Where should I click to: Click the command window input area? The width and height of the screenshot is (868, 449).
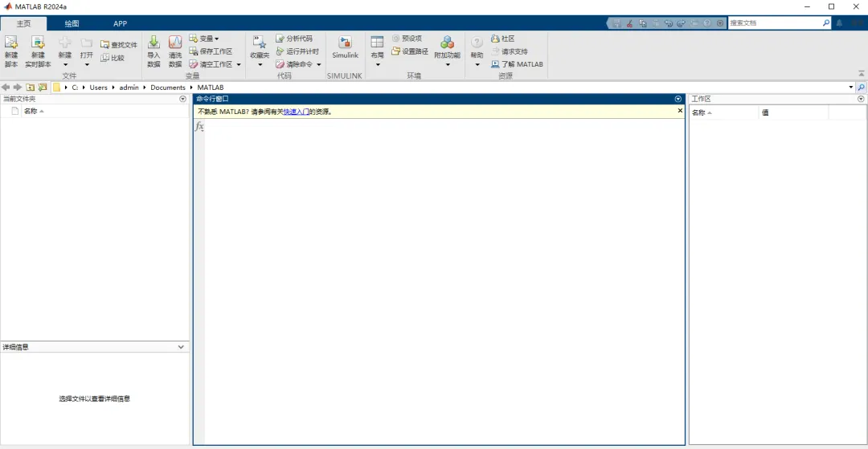[444, 281]
